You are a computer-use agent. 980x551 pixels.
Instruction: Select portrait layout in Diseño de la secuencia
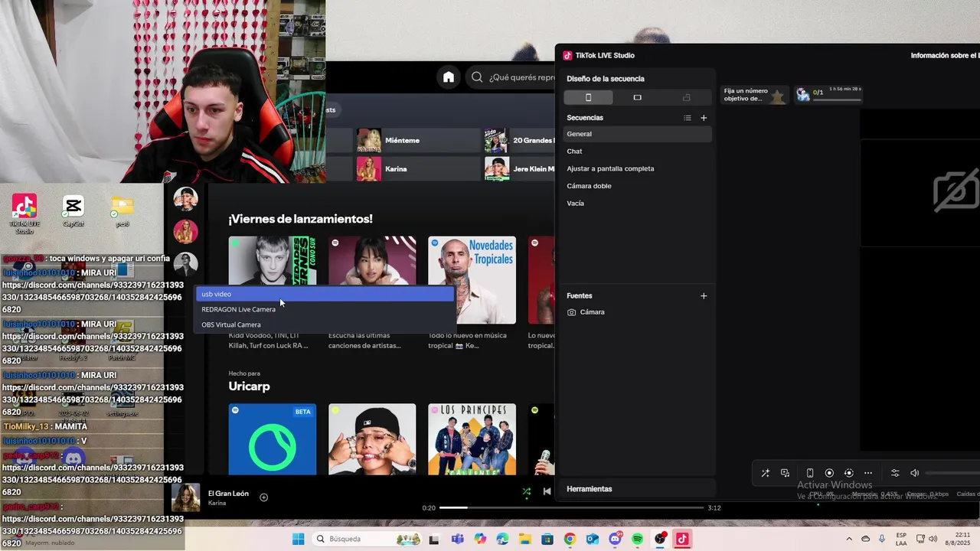(588, 97)
